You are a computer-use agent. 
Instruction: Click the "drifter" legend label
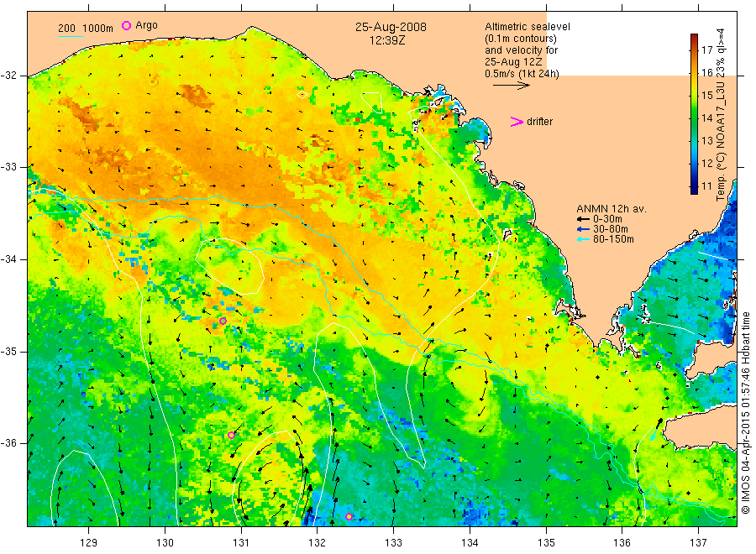point(539,122)
